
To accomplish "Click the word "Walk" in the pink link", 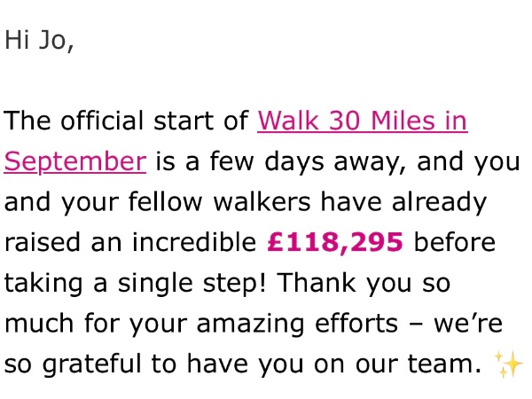I will click(286, 121).
